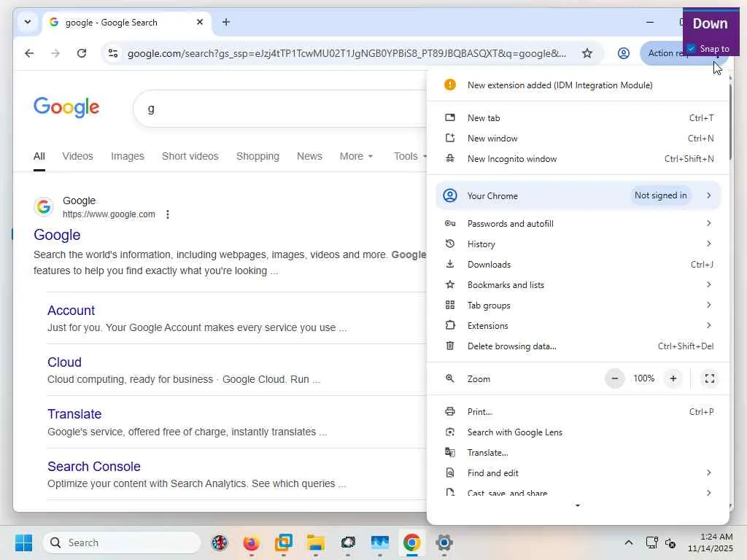This screenshot has height=560, width=747.
Task: Choose Translate from Chrome menu
Action: (x=578, y=452)
